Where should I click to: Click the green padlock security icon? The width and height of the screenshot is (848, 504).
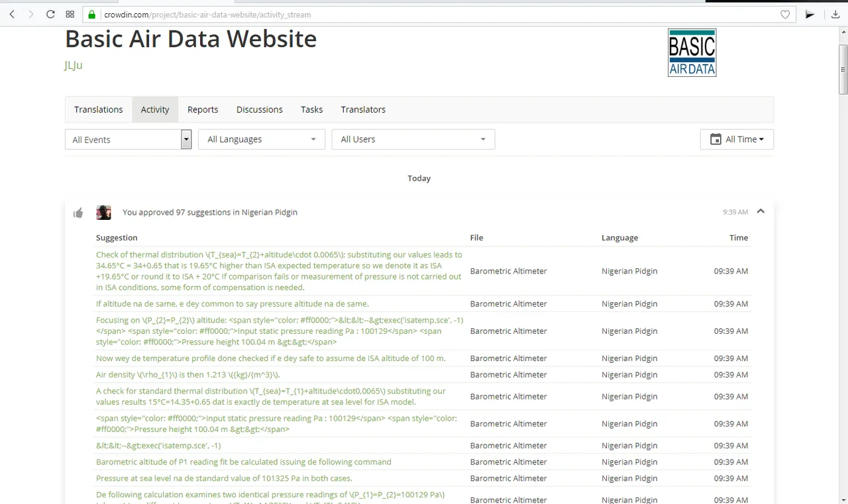coord(93,14)
